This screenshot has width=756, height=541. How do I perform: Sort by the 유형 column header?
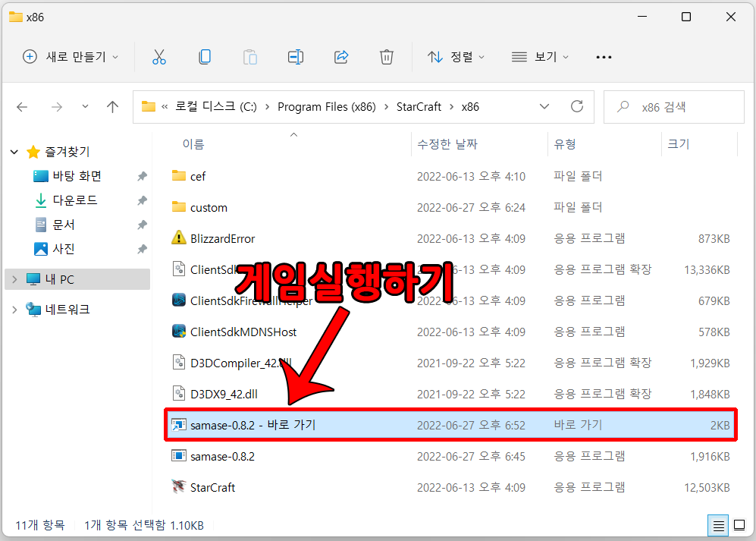pos(565,144)
